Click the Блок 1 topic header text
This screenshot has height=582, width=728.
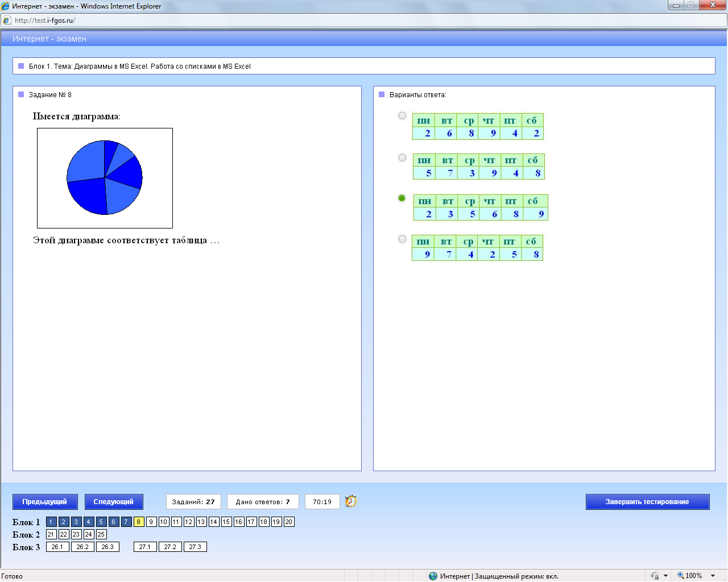(140, 66)
